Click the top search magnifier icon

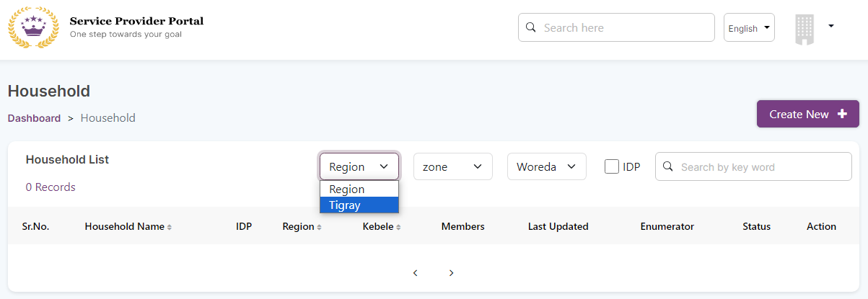(x=531, y=27)
